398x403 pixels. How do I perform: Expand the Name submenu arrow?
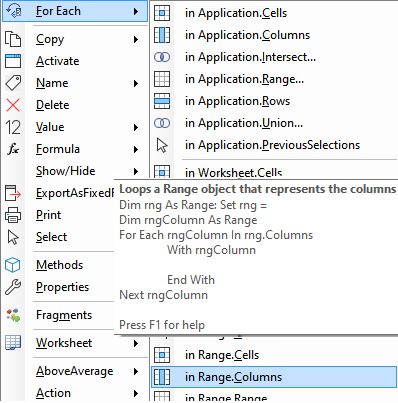tap(136, 83)
